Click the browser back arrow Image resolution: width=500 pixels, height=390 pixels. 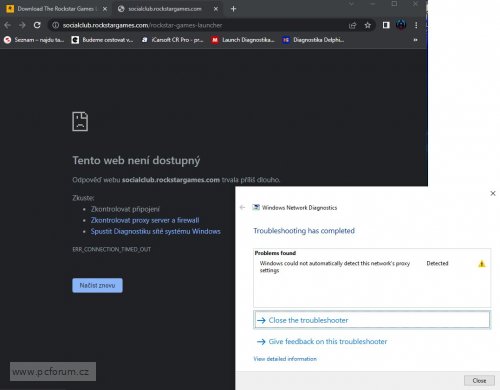point(8,25)
